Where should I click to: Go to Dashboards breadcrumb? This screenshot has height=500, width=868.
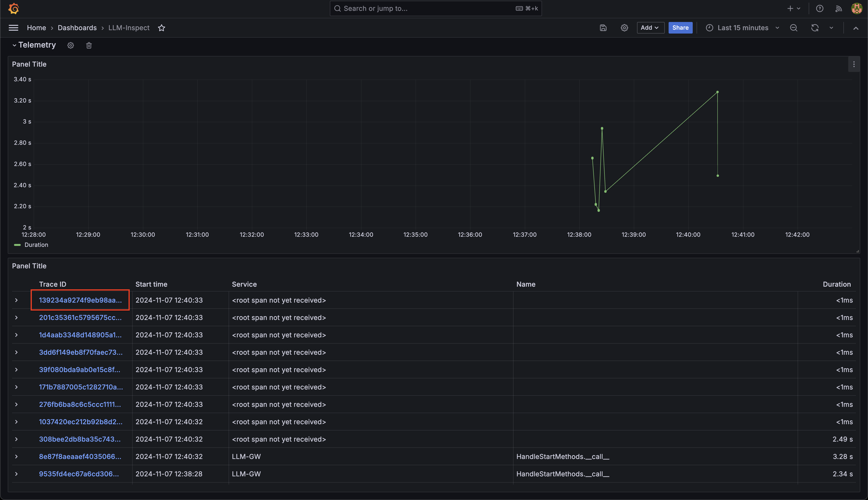coord(77,28)
